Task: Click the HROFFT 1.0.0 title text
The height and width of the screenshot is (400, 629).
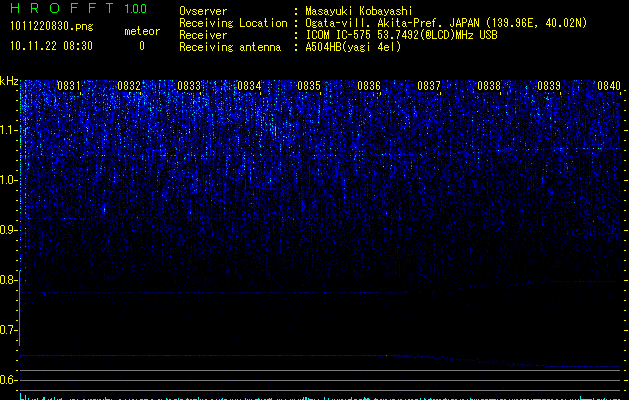Action: click(x=79, y=8)
